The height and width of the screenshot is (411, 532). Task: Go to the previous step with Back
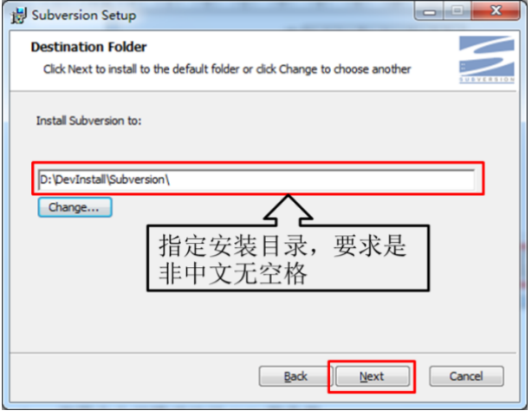(295, 376)
